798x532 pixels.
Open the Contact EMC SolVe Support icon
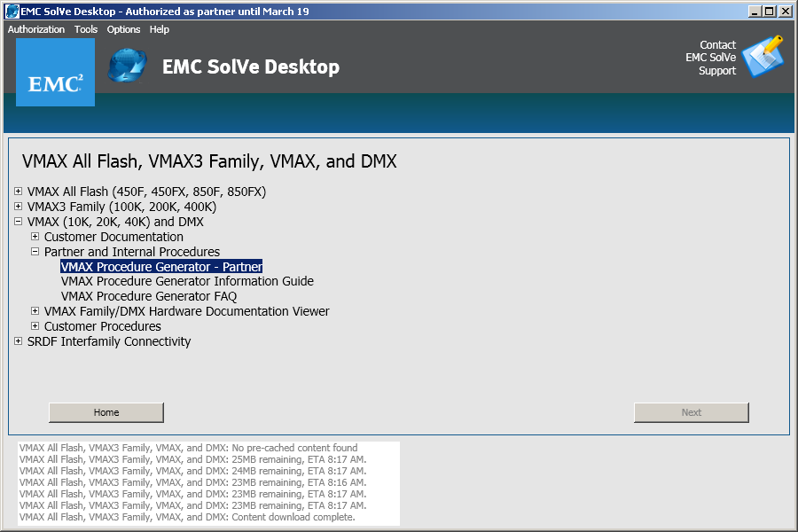(x=763, y=56)
